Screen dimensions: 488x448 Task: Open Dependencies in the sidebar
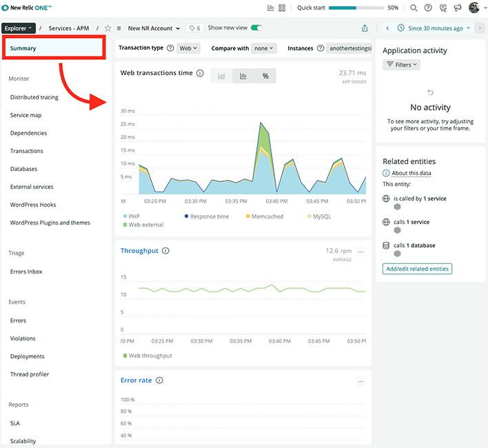(29, 133)
